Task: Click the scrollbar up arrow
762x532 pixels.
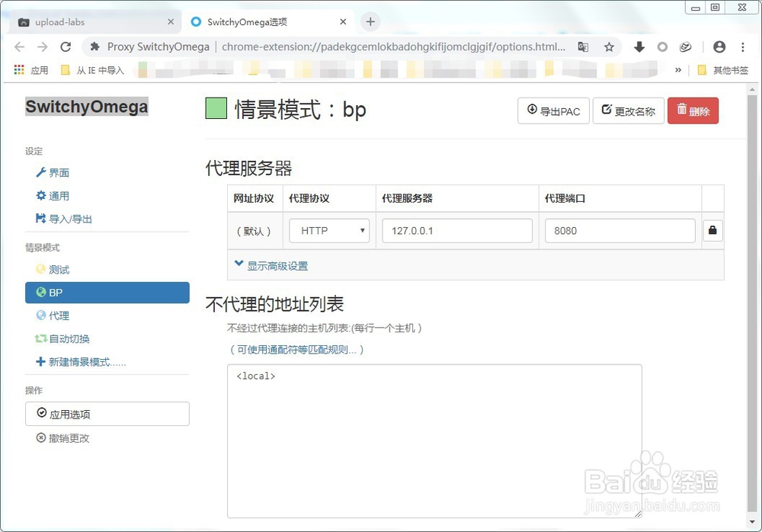Action: [752, 90]
